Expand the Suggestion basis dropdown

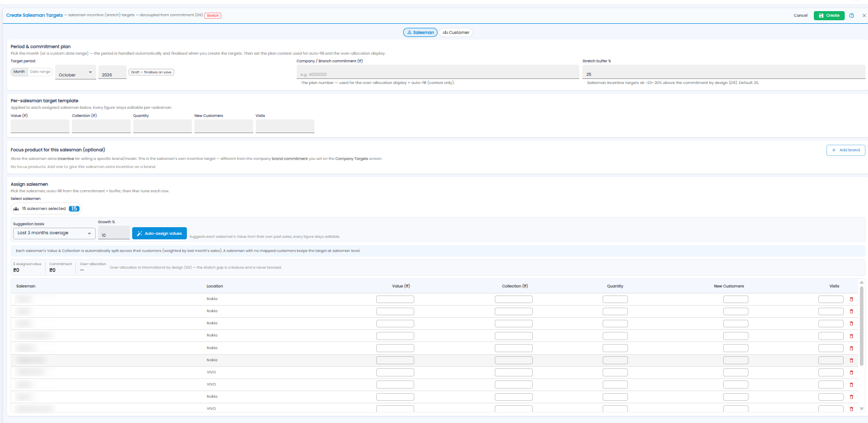54,233
